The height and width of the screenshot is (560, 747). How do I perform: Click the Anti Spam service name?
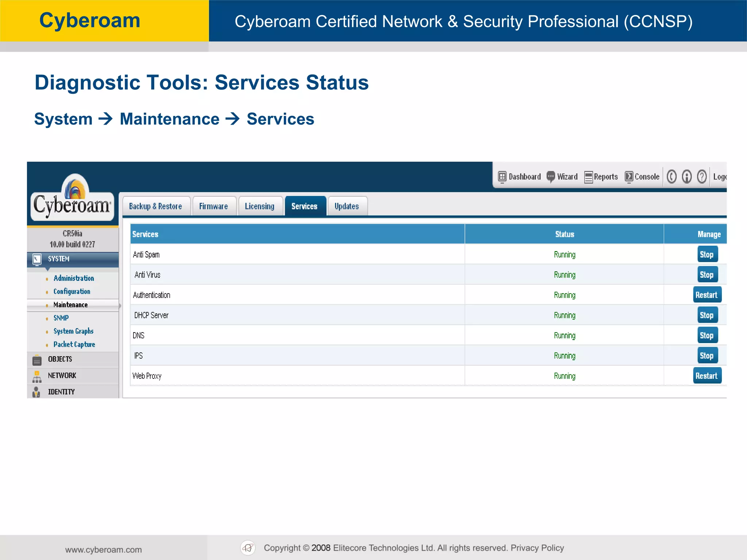pos(146,254)
